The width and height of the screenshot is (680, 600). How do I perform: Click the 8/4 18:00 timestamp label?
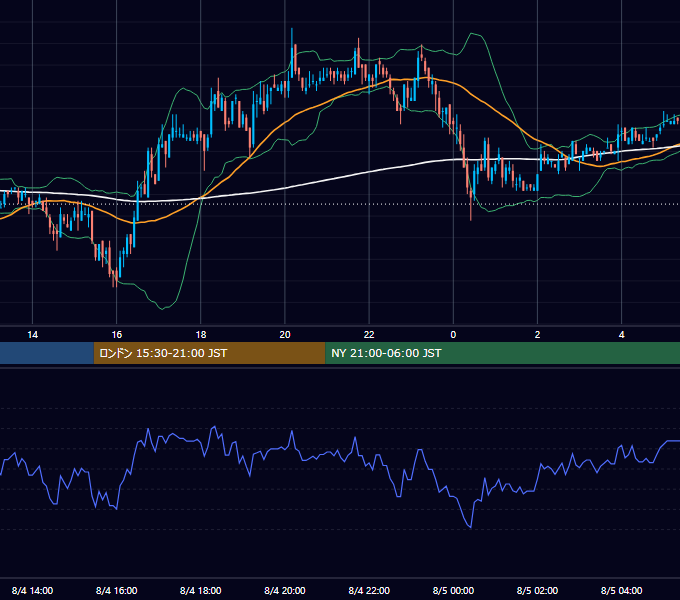[201, 590]
